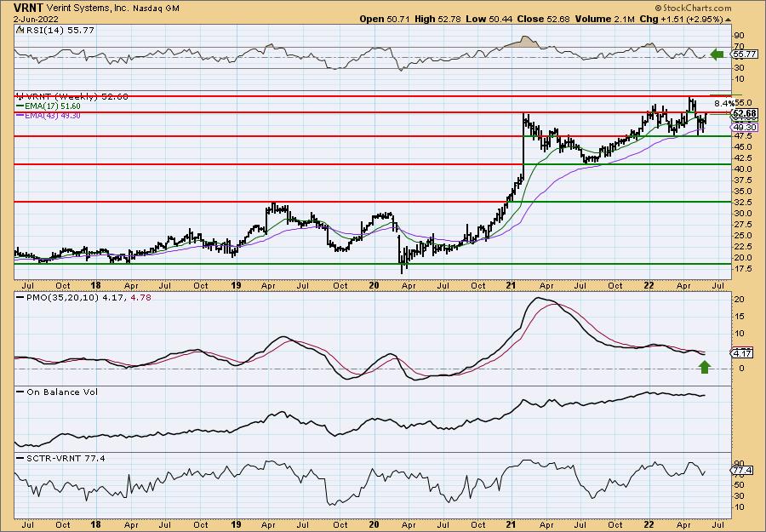
Task: Click the green line swatch beside EMA(17)
Action: click(20, 106)
